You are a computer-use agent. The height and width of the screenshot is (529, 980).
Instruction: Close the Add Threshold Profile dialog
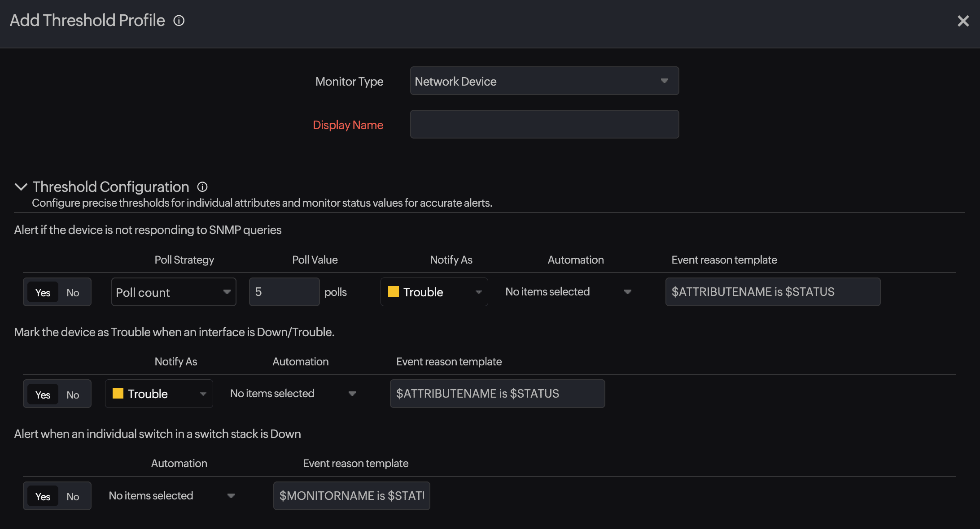[963, 21]
